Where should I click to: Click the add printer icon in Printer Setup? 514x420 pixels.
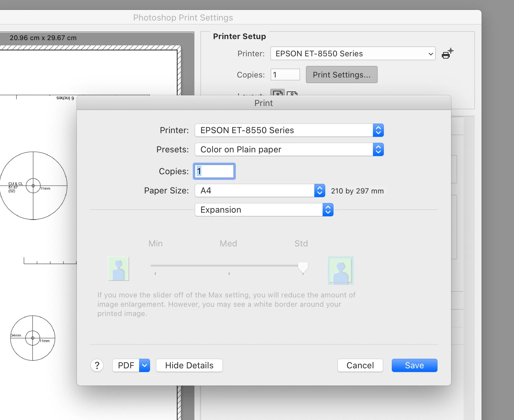pos(447,53)
